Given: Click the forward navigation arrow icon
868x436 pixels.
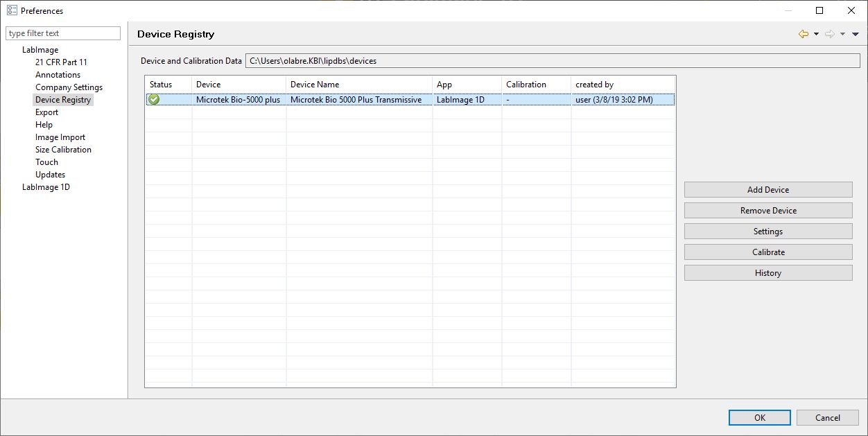Looking at the screenshot, I should pyautogui.click(x=829, y=34).
